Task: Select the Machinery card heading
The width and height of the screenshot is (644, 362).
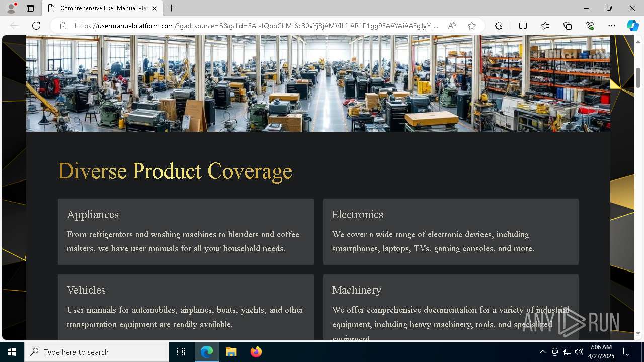Action: pyautogui.click(x=357, y=290)
